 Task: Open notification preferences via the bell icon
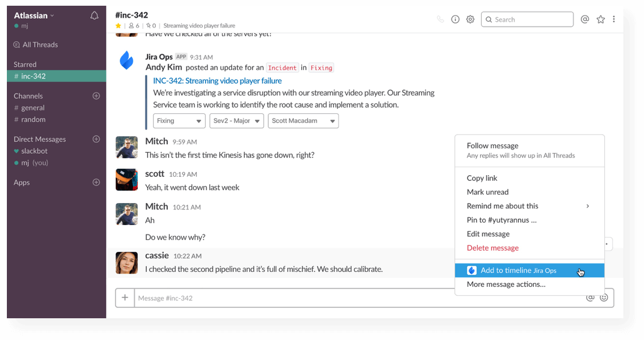pos(94,15)
